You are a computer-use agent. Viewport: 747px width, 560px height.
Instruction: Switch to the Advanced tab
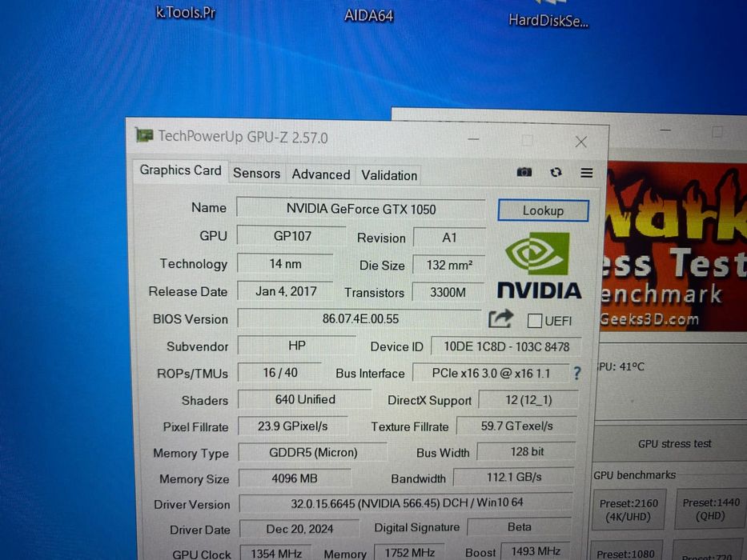(320, 174)
